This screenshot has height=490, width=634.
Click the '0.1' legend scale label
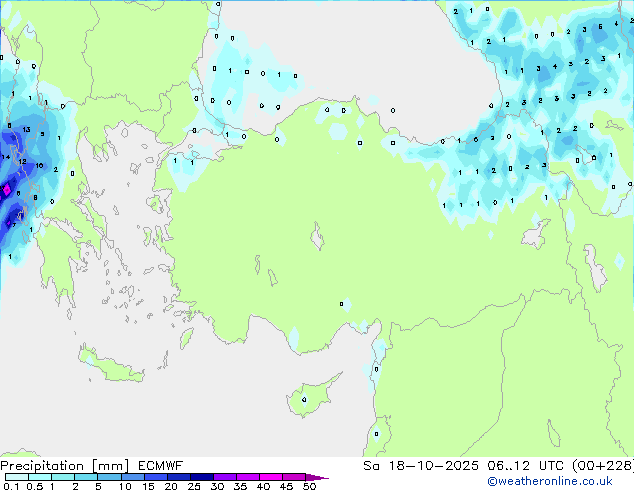11,486
